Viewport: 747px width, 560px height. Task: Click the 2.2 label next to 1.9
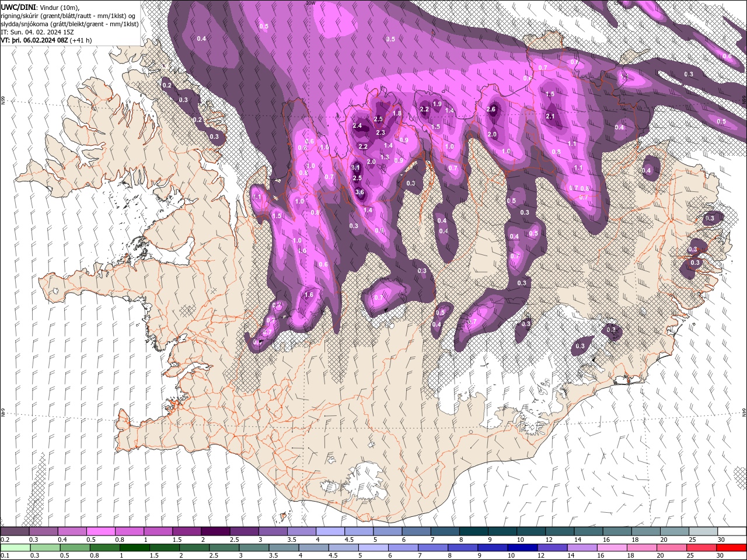(424, 109)
